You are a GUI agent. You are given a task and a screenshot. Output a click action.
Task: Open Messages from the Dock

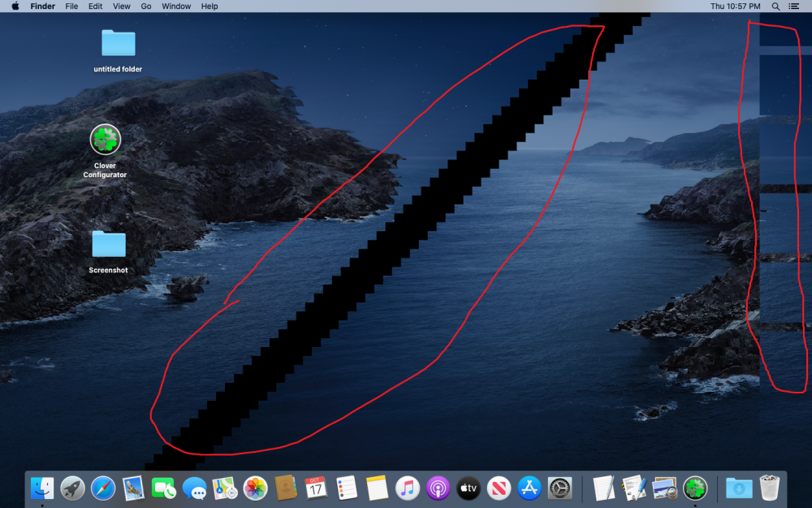pyautogui.click(x=194, y=488)
